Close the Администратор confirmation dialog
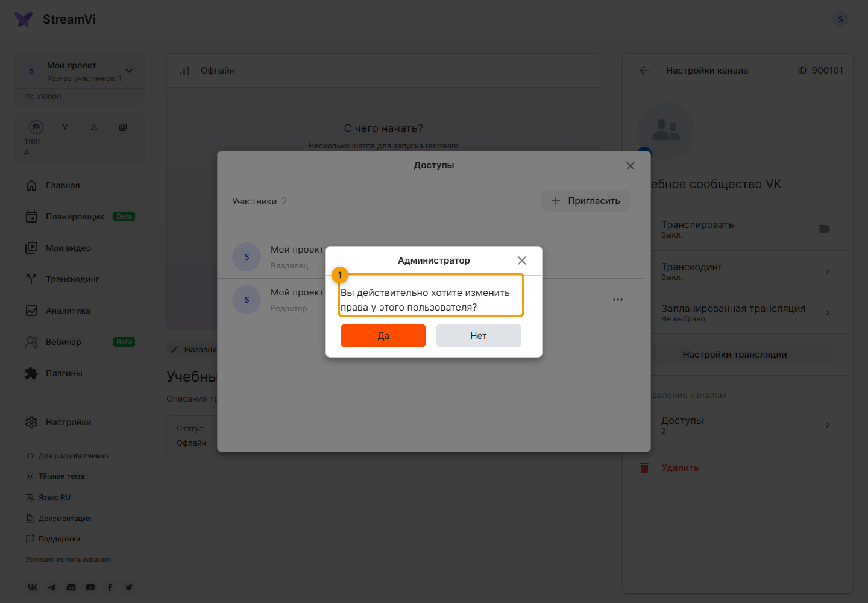The height and width of the screenshot is (603, 868). (522, 260)
